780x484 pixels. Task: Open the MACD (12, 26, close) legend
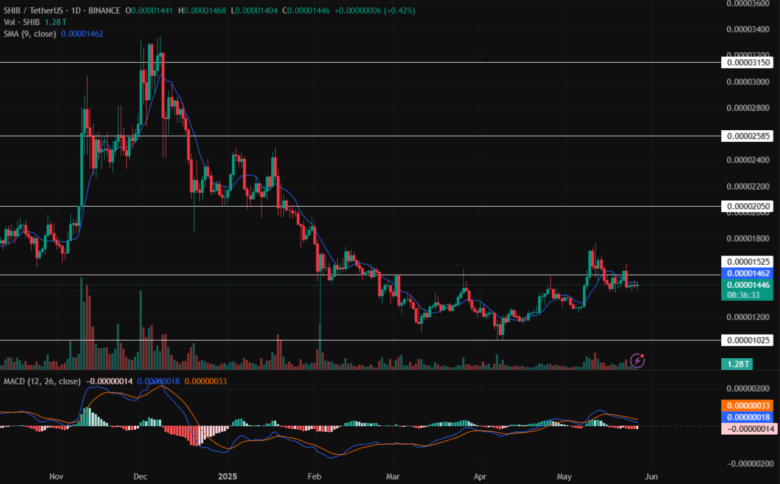tap(42, 381)
